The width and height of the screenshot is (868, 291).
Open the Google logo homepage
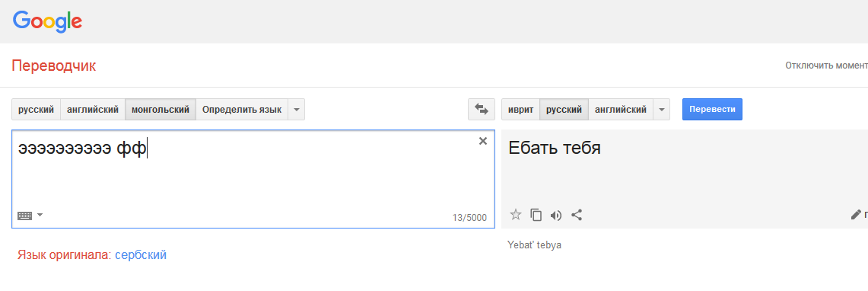click(48, 21)
